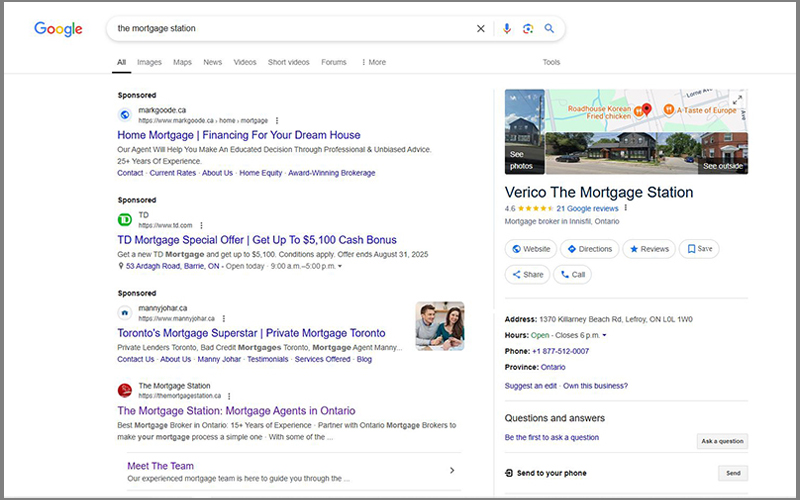Open 'Home Mortgage | Financing For Your Dream House'

[x=239, y=135]
